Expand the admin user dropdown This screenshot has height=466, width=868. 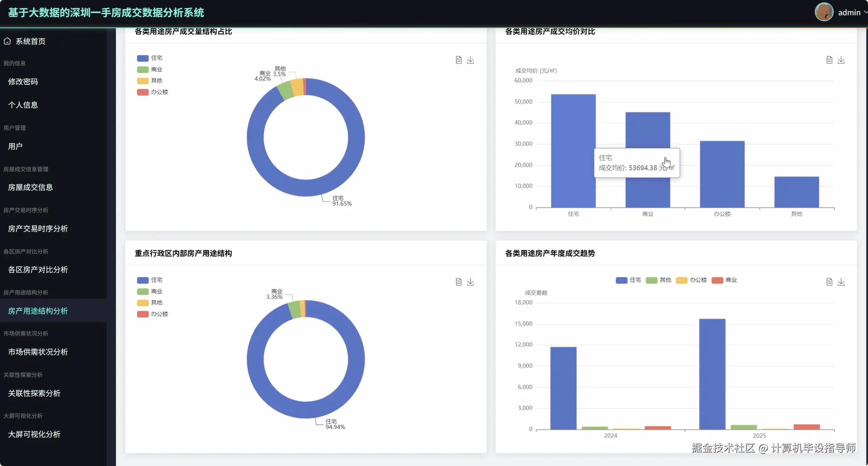point(849,12)
